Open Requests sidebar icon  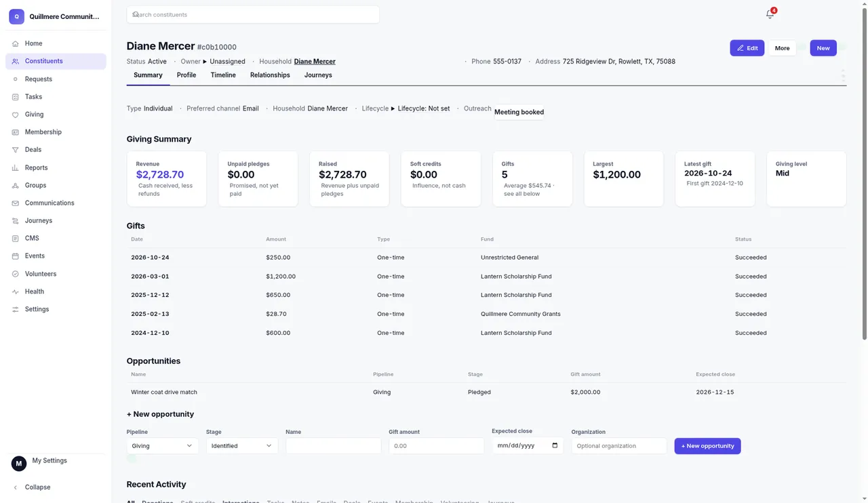[15, 79]
